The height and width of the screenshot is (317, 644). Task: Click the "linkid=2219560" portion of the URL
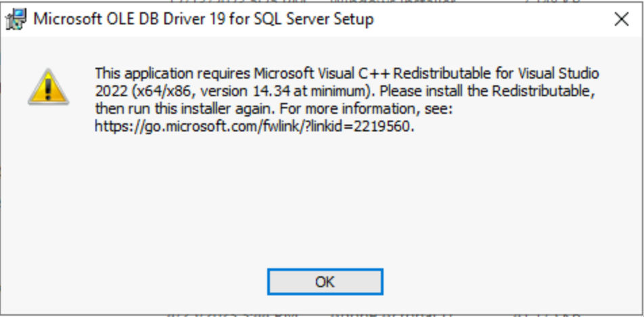coord(361,127)
